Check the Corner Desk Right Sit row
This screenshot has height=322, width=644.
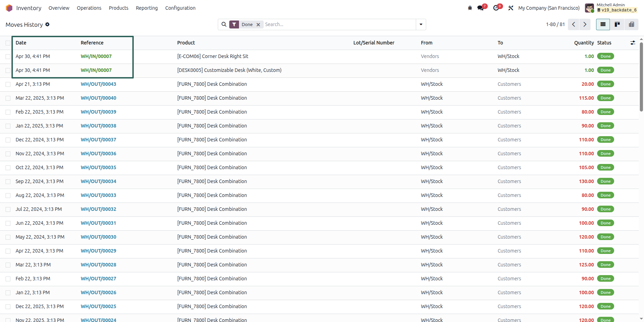point(8,57)
